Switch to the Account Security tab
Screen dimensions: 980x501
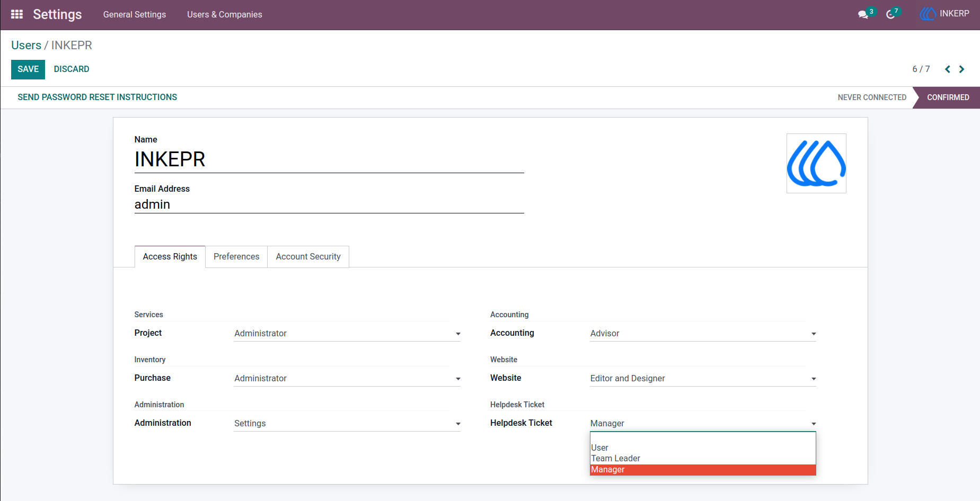pos(308,256)
